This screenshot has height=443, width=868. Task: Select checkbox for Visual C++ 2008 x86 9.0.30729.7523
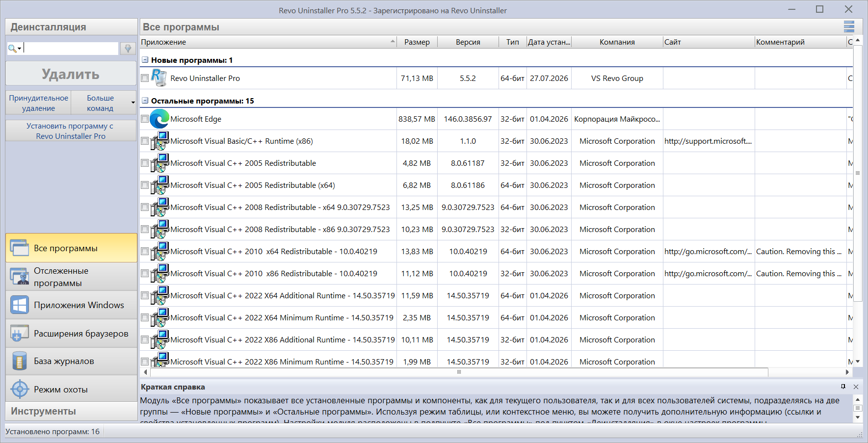click(x=145, y=229)
